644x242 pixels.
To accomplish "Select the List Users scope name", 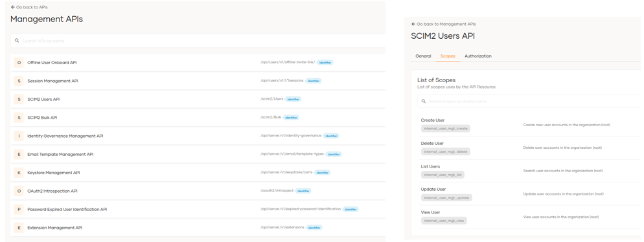I will click(x=430, y=166).
